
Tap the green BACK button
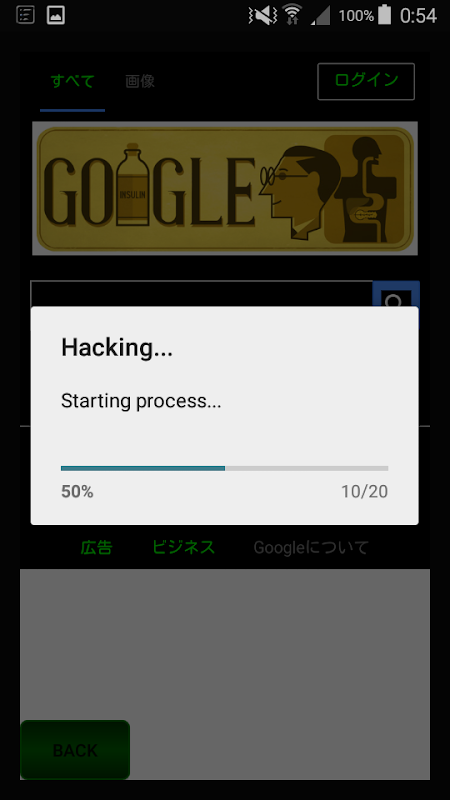[75, 749]
